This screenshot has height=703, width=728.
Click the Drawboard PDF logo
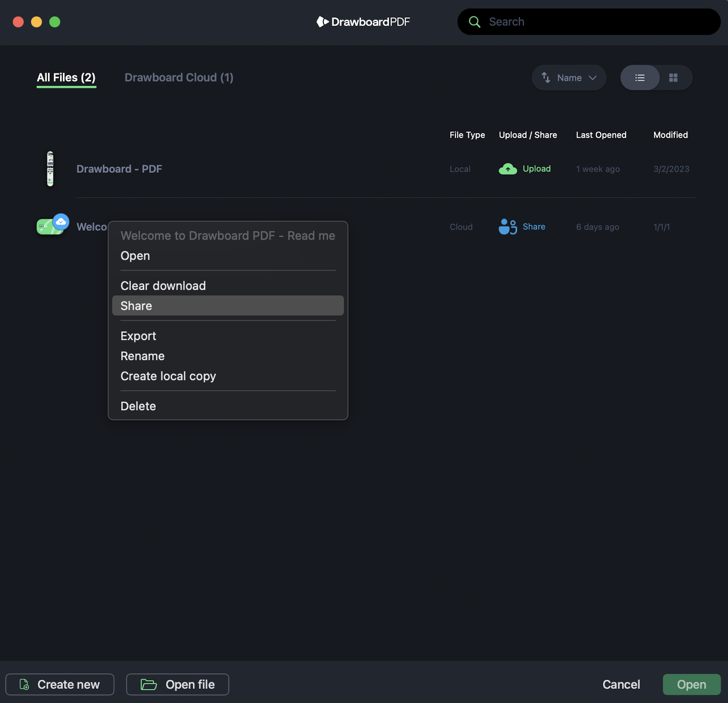click(x=363, y=22)
